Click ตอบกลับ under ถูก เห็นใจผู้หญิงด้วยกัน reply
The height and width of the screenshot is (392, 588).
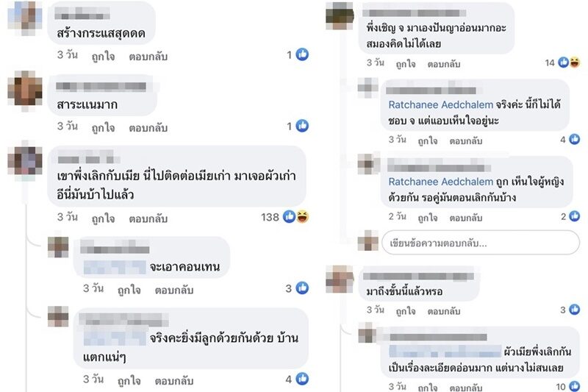466,218
